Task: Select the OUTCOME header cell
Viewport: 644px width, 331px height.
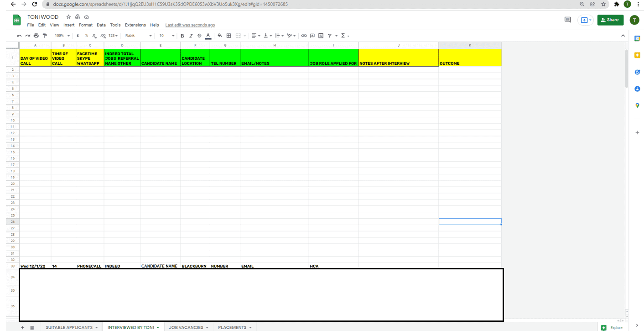Action: (470, 58)
